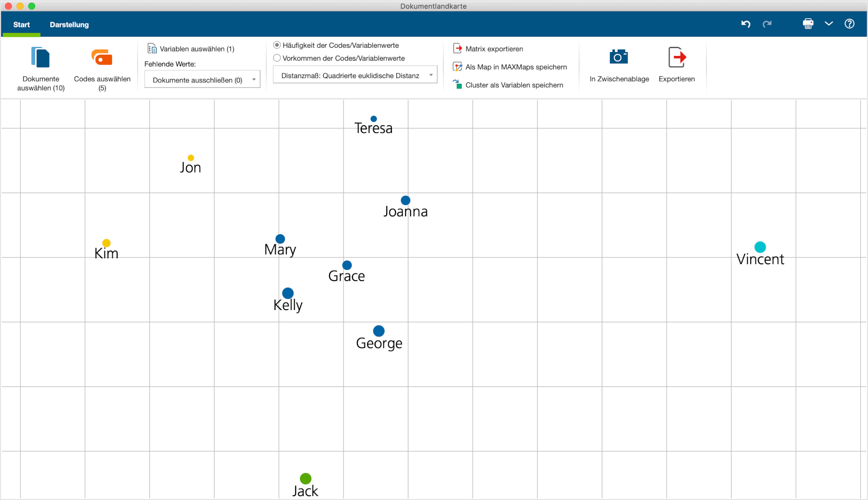
Task: Click the Variablen auswählen icon
Action: 152,49
